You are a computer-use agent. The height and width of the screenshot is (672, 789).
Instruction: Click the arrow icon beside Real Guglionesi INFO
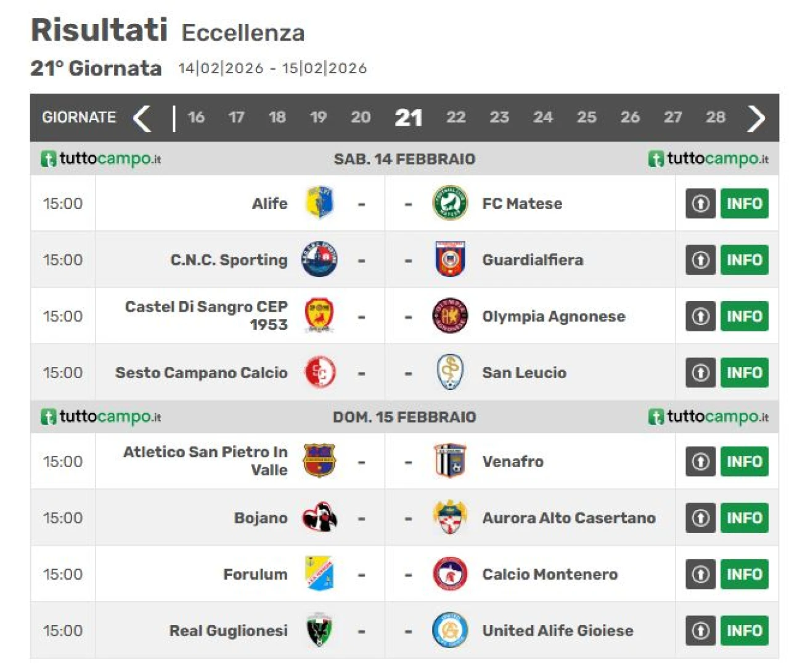[700, 631]
